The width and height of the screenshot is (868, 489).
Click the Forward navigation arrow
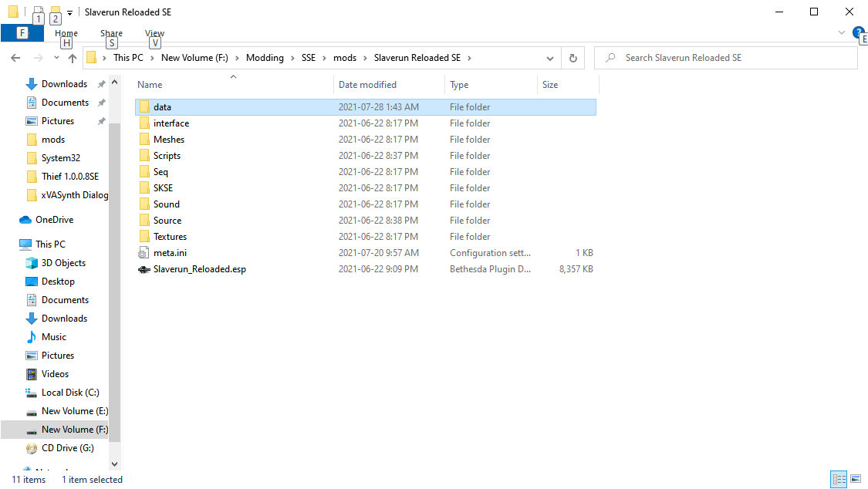pos(38,58)
